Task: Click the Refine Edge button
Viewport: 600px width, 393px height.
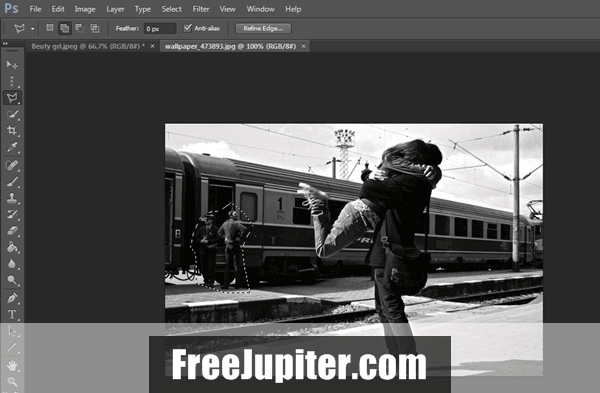Action: 263,28
